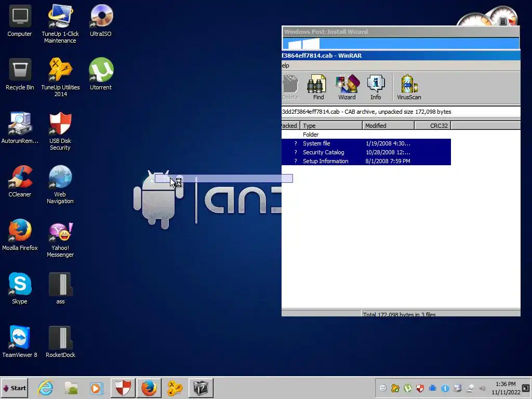
Task: Click the 1/19/2008 modified date cell
Action: 388,143
